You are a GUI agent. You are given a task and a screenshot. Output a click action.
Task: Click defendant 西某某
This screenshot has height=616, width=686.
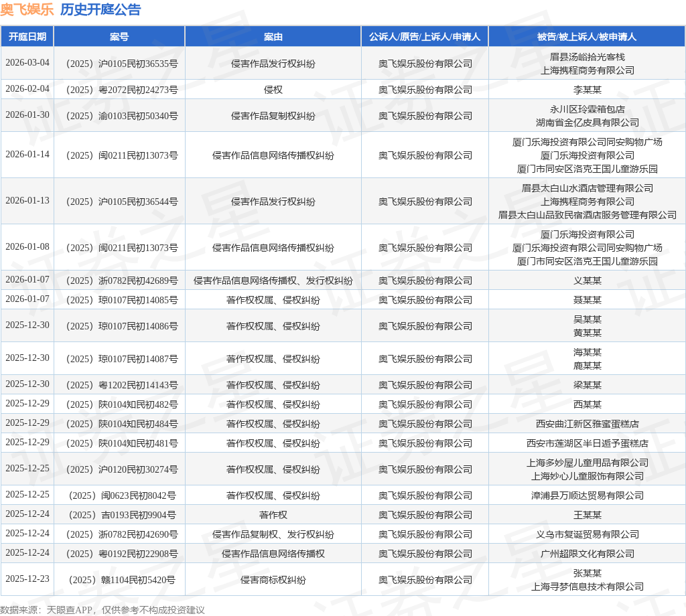pyautogui.click(x=587, y=405)
